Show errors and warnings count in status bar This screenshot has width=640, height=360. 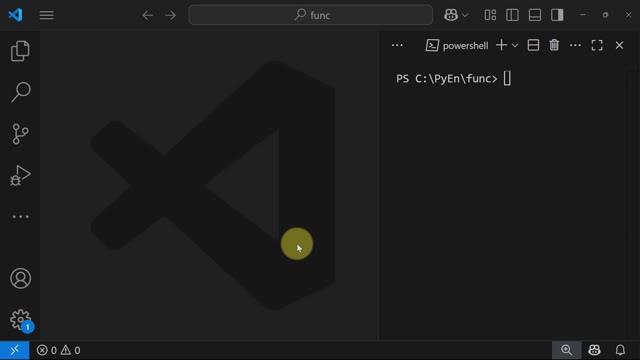[x=58, y=350]
